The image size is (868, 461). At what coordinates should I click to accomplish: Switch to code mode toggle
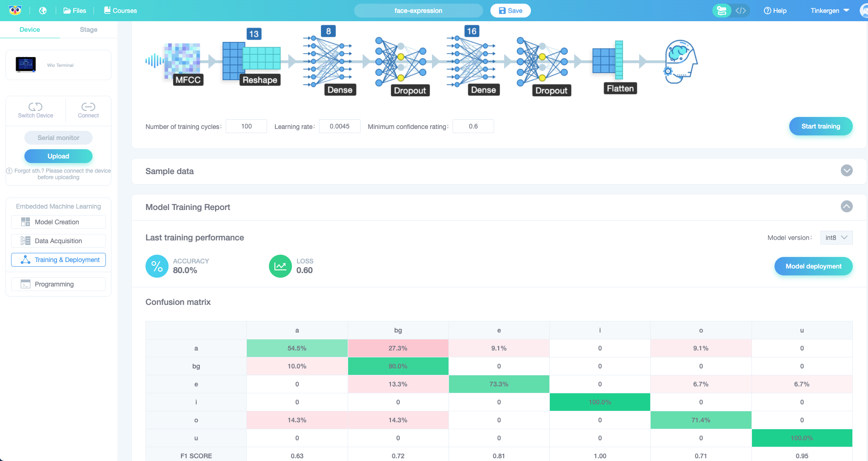tap(740, 11)
